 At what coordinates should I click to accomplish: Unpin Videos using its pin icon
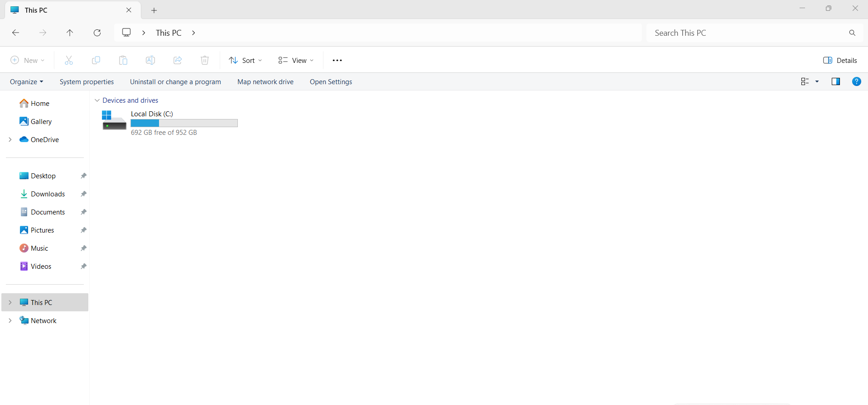point(83,266)
